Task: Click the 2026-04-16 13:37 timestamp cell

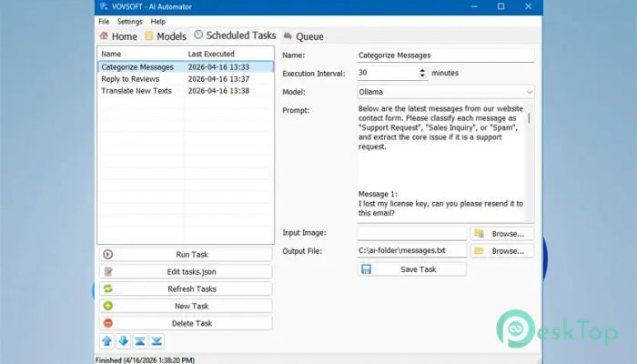Action: pos(218,79)
